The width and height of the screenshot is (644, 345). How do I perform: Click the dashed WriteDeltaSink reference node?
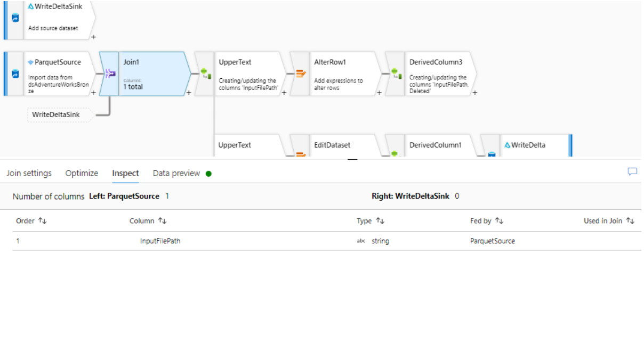[x=60, y=114]
